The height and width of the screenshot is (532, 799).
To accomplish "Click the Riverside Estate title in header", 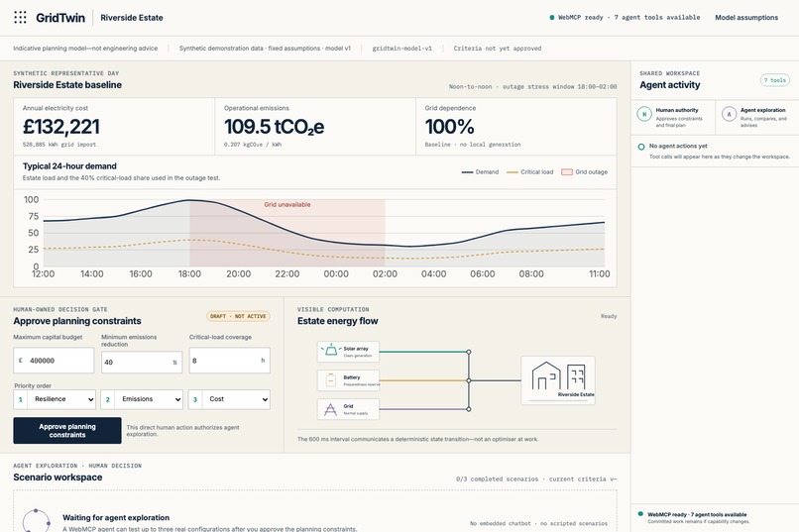I will tap(132, 17).
